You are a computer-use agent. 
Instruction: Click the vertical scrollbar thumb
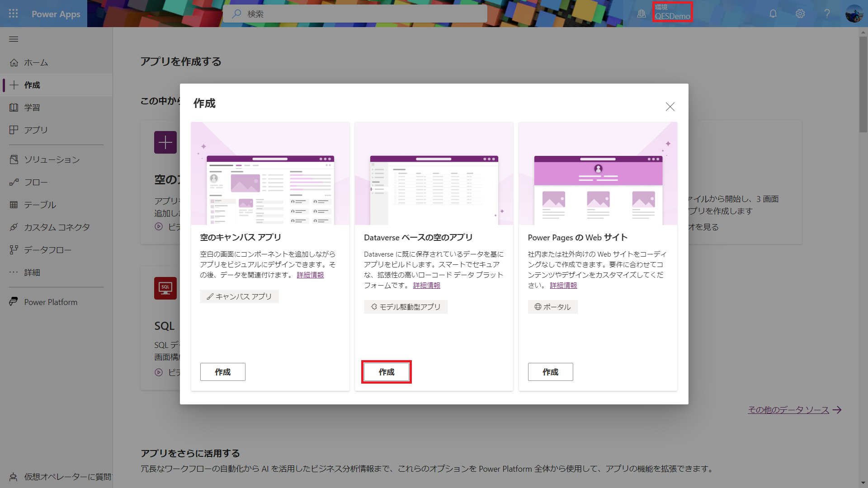[863, 84]
